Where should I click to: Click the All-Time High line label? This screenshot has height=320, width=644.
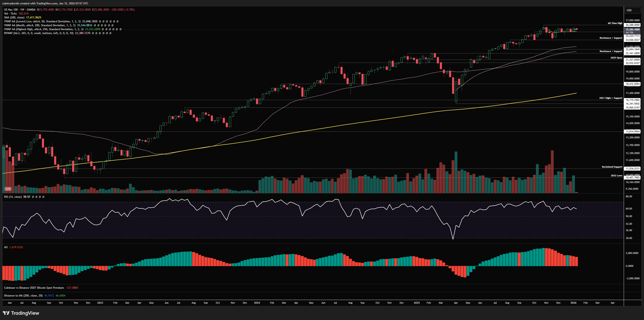(615, 23)
